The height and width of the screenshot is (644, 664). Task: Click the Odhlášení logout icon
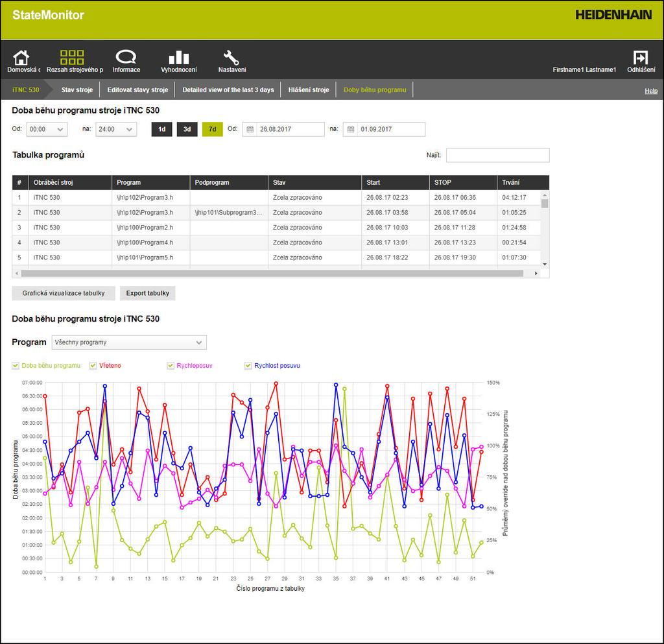tap(641, 57)
